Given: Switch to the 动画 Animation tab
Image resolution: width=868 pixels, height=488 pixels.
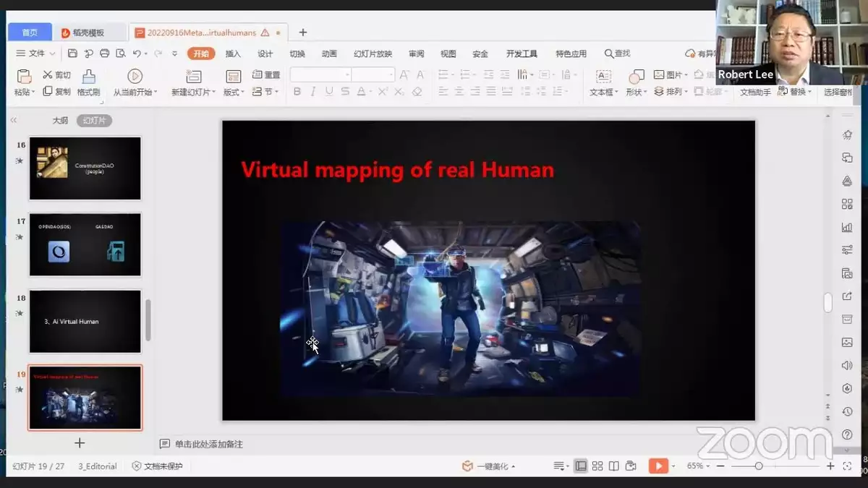Looking at the screenshot, I should pyautogui.click(x=329, y=53).
